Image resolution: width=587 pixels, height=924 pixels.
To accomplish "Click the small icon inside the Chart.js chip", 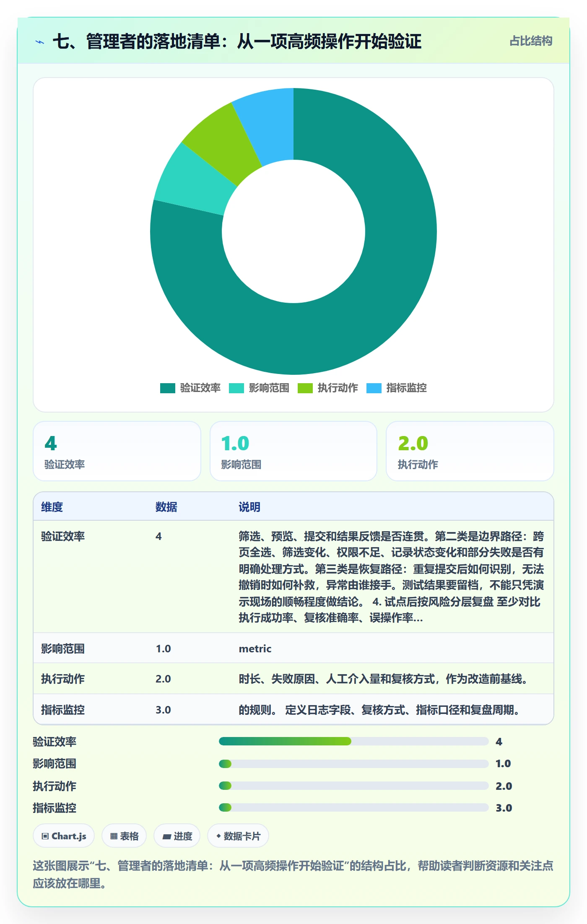I will [45, 836].
